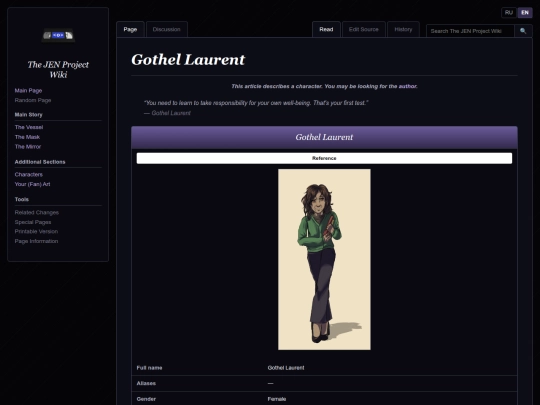Select the Read tab
540x405 pixels.
tap(326, 29)
